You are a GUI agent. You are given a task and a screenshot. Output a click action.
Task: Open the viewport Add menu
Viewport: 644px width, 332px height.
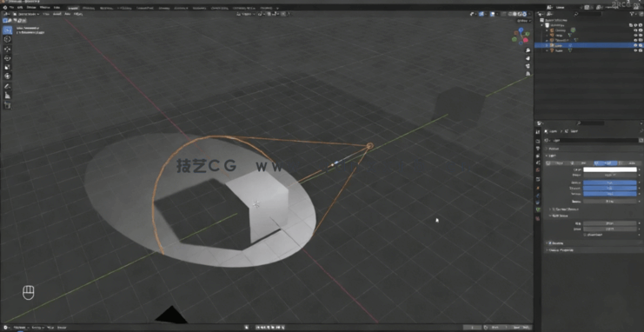68,14
